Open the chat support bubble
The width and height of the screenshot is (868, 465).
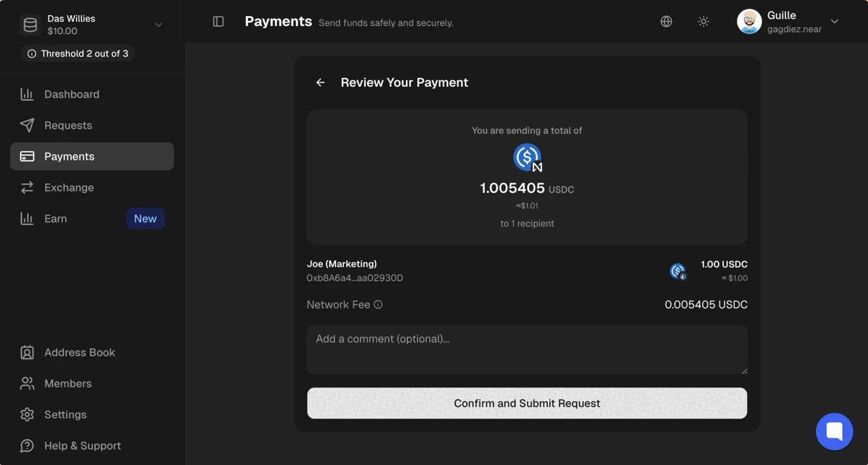(834, 432)
